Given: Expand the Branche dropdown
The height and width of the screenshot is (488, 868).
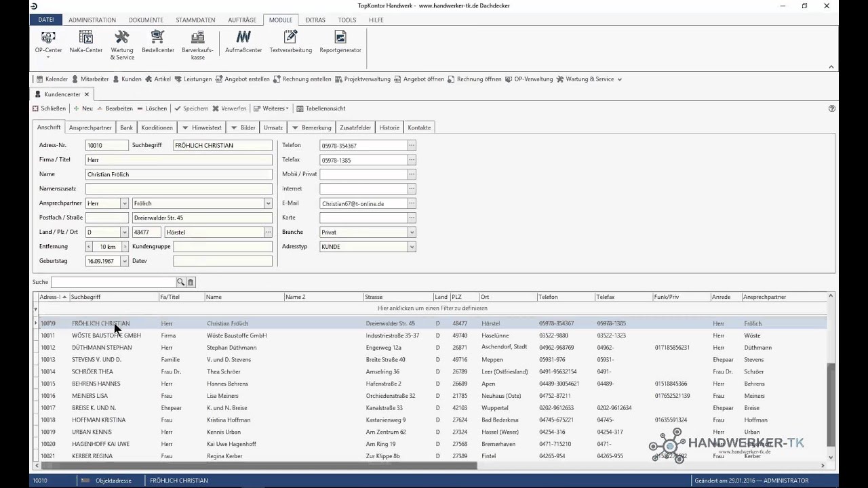Looking at the screenshot, I should (x=412, y=232).
